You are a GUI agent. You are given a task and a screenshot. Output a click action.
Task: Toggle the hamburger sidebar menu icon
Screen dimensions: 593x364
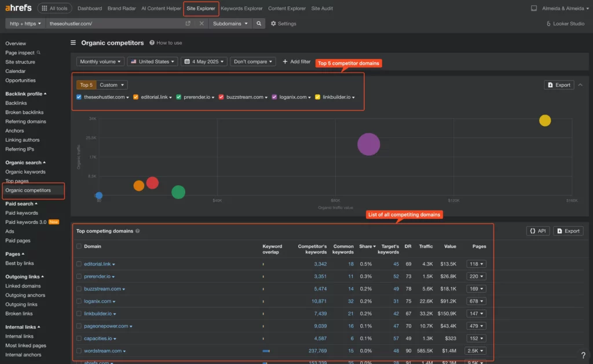[x=74, y=43]
